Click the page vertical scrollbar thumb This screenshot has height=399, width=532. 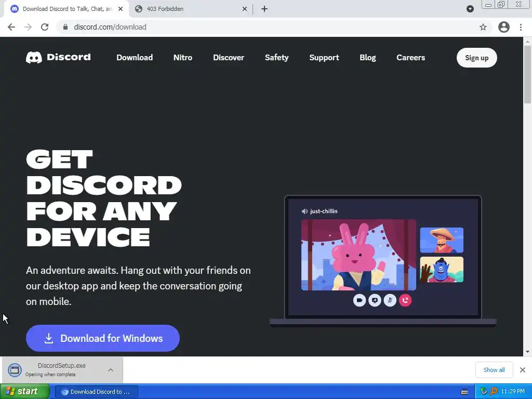coord(527,74)
